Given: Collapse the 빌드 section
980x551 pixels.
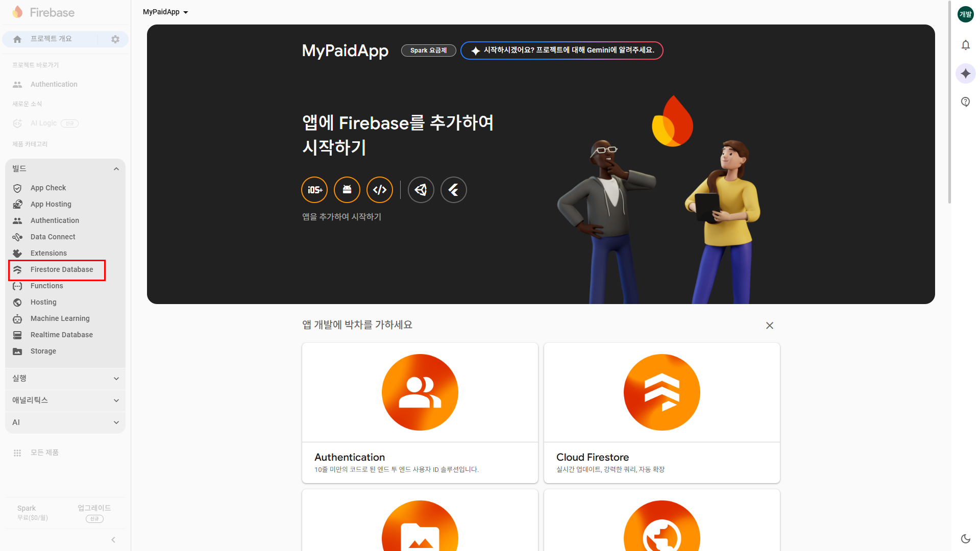Looking at the screenshot, I should click(x=116, y=169).
